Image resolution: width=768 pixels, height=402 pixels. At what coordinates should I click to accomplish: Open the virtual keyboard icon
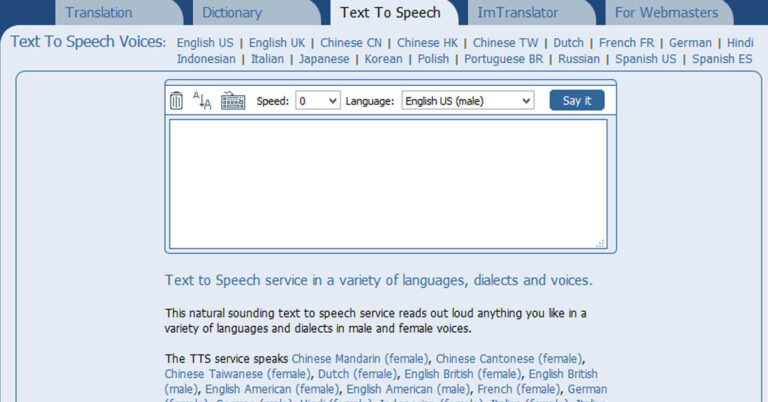click(233, 101)
